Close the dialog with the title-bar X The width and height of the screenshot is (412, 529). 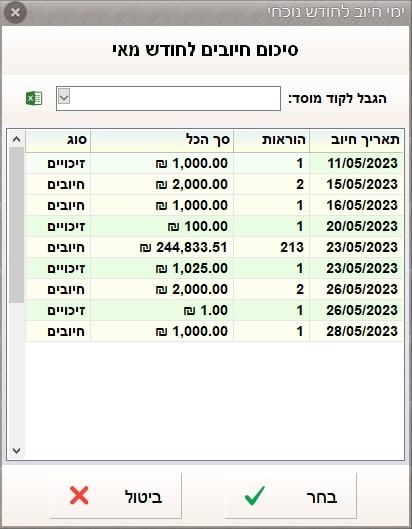(x=15, y=13)
